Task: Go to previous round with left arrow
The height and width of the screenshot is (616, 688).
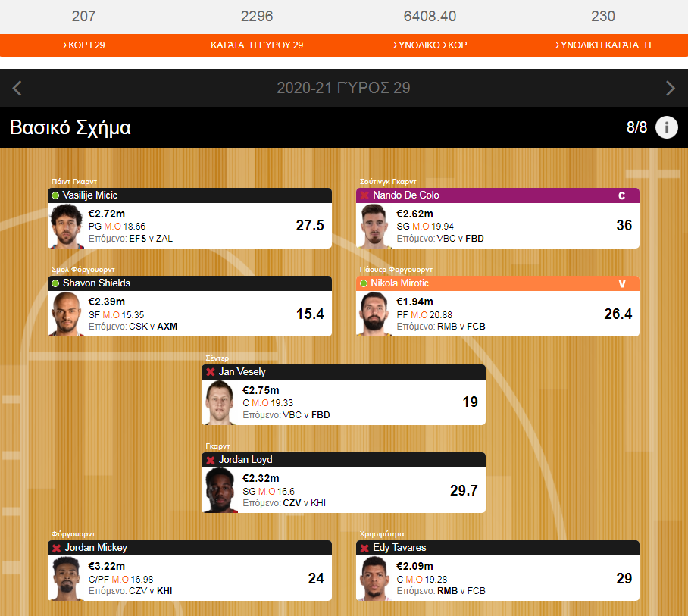Action: pos(17,88)
